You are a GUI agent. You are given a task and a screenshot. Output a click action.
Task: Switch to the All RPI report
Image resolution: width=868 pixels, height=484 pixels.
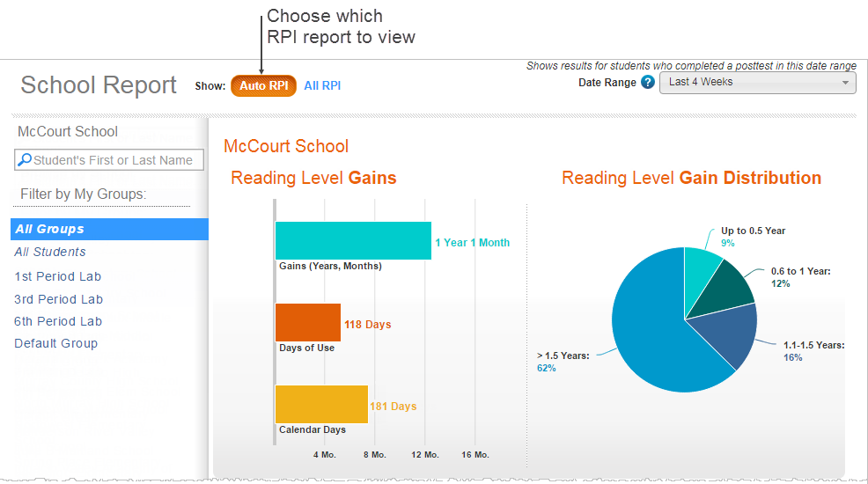coord(322,85)
